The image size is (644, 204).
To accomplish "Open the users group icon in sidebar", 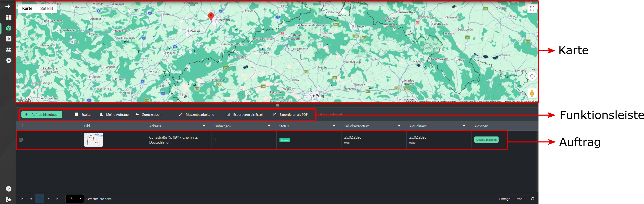I will 8,50.
